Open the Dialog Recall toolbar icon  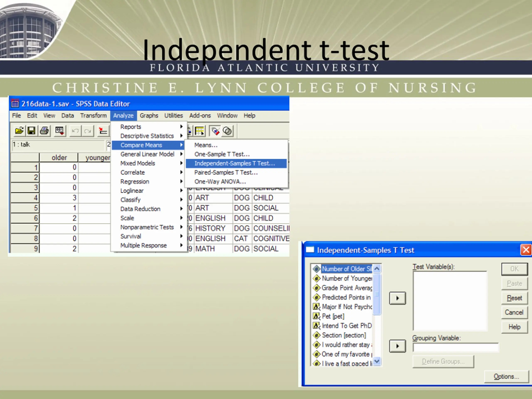(60, 131)
